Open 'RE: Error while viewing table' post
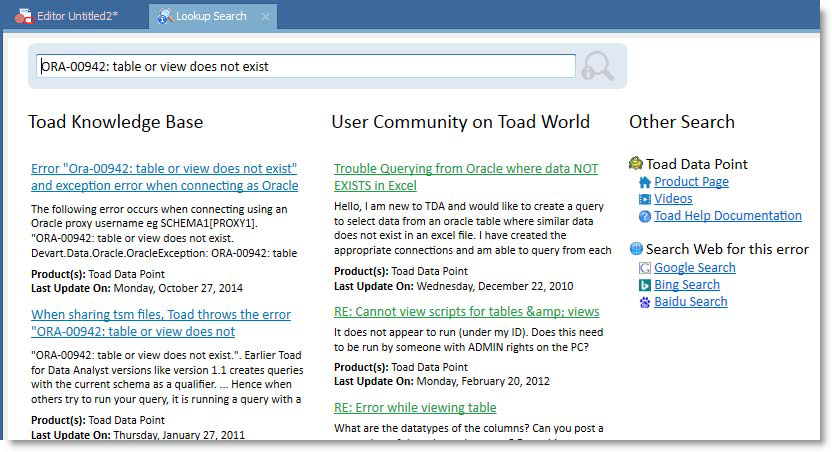This screenshot has width=832, height=452. [415, 407]
